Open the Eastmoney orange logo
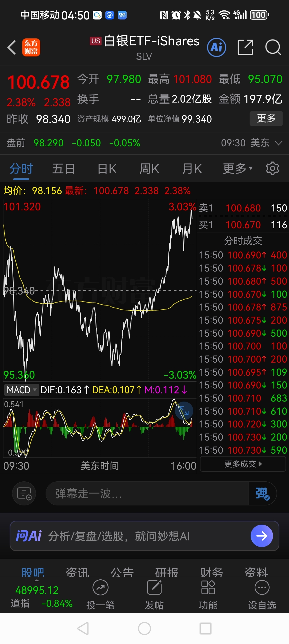 coord(31,47)
